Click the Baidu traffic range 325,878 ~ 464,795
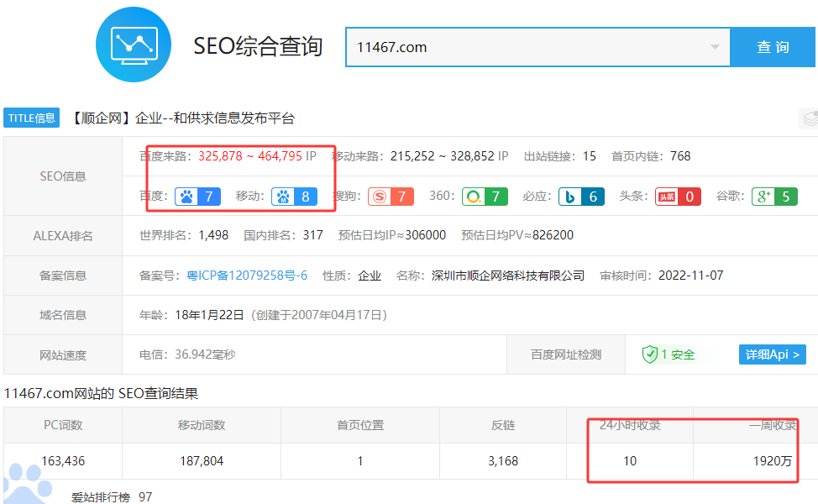This screenshot has width=818, height=504. coord(250,156)
